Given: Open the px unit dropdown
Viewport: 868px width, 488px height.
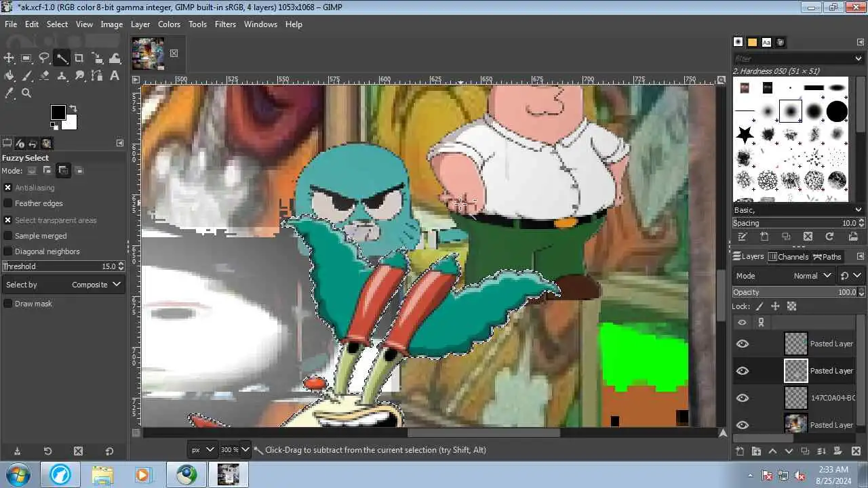Looking at the screenshot, I should click(x=203, y=449).
